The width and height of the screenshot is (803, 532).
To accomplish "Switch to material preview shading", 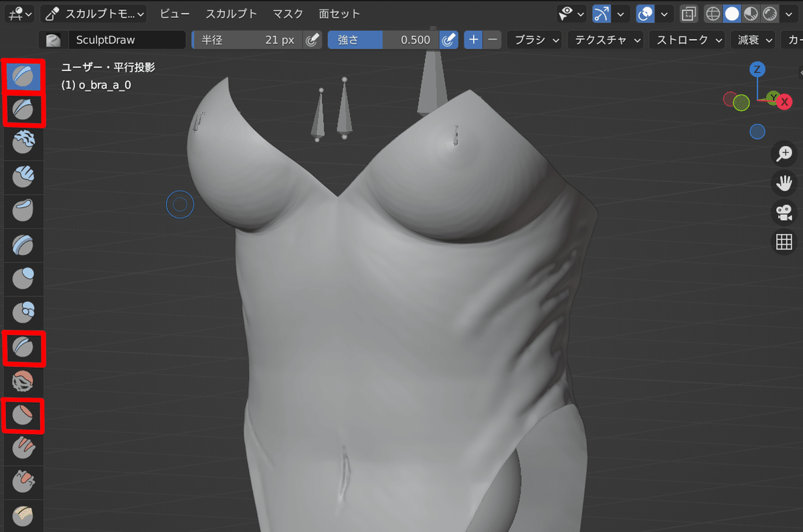I will point(751,13).
